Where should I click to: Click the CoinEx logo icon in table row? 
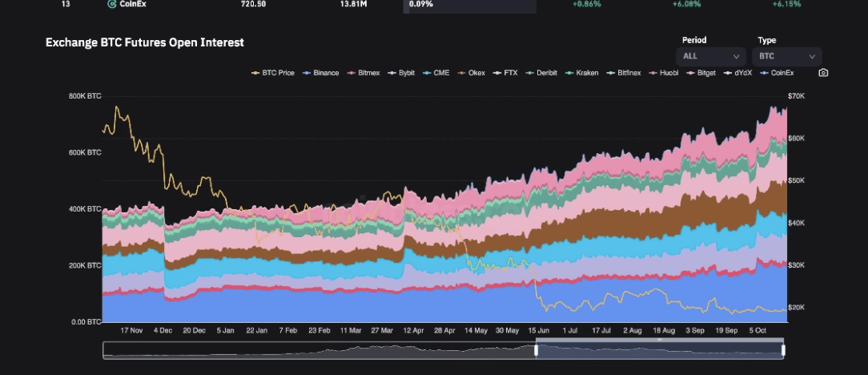coord(111,4)
